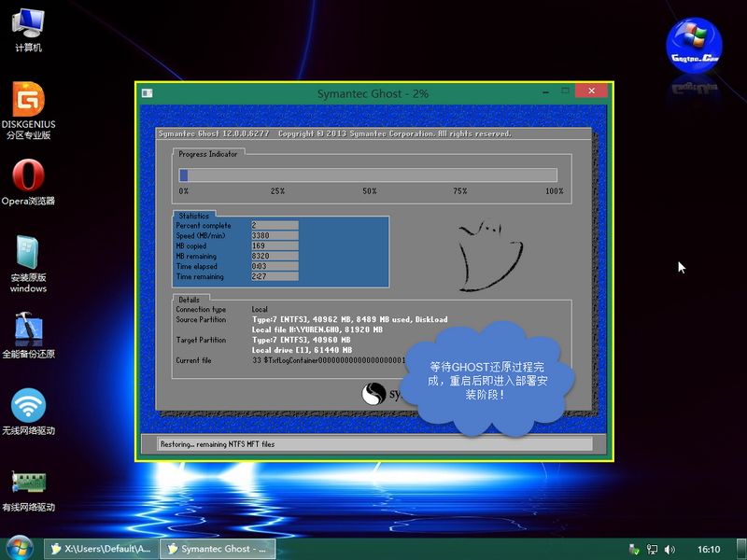Open the Opera浏览器 desktop shortcut
This screenshot has height=560, width=747.
28,182
